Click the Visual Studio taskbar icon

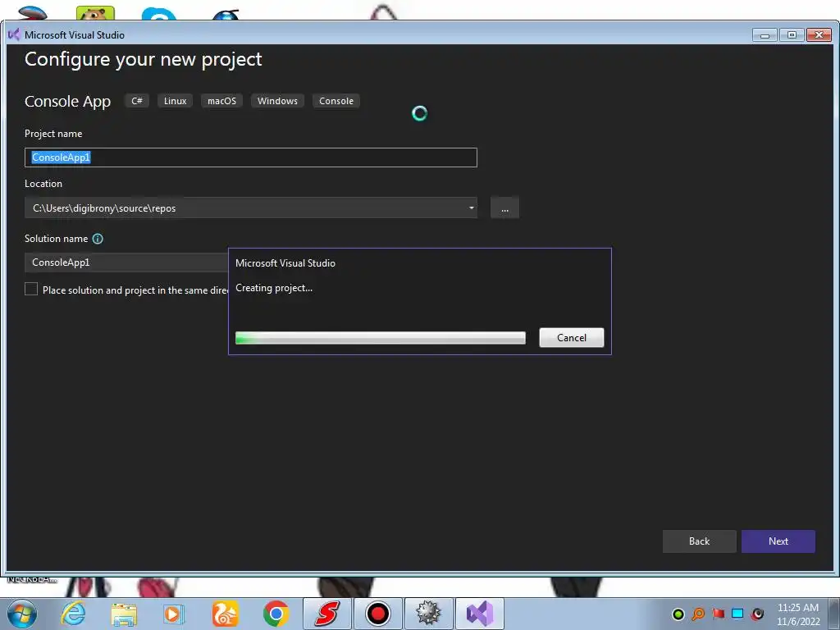479,614
